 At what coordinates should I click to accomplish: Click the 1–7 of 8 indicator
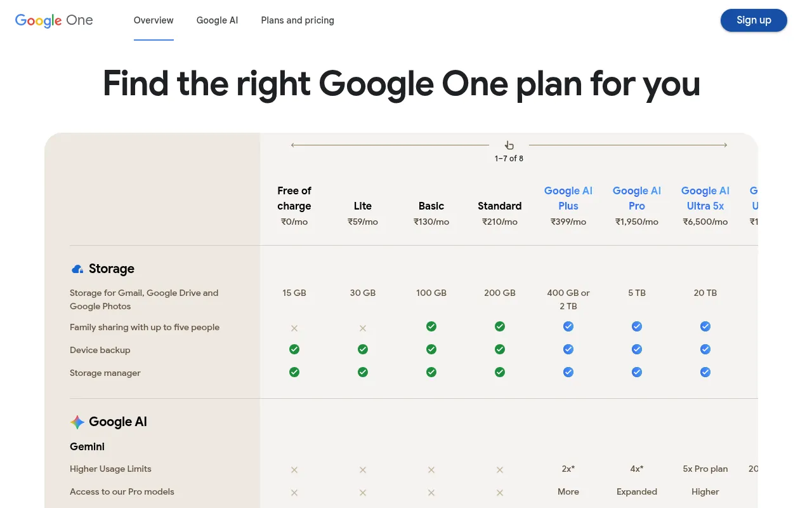(509, 159)
